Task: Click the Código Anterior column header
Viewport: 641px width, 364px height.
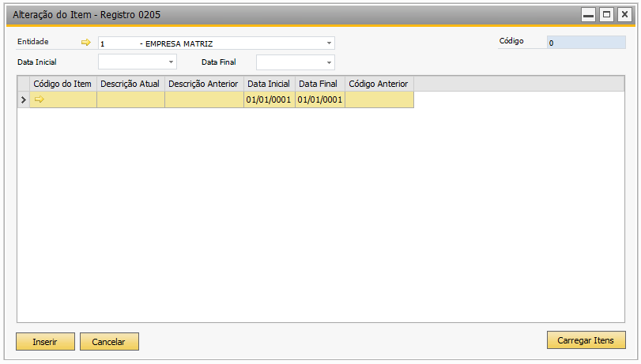Action: [x=379, y=84]
